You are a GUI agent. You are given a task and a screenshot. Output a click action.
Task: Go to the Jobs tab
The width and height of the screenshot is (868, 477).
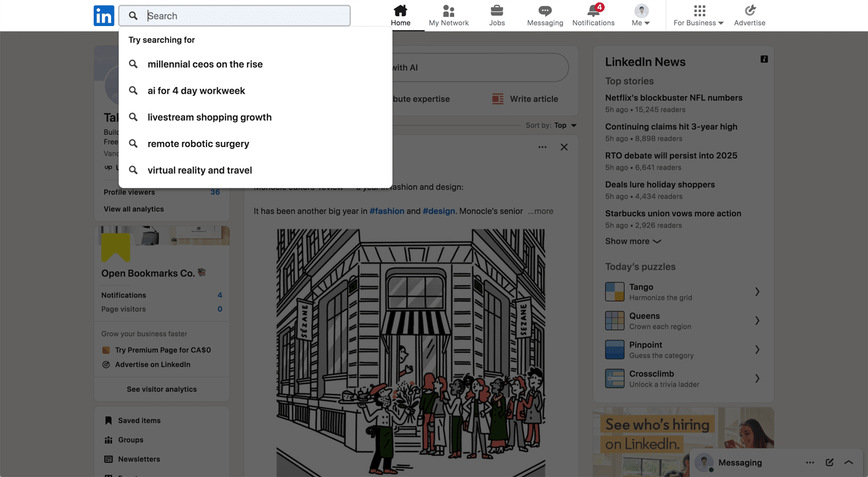pos(496,16)
